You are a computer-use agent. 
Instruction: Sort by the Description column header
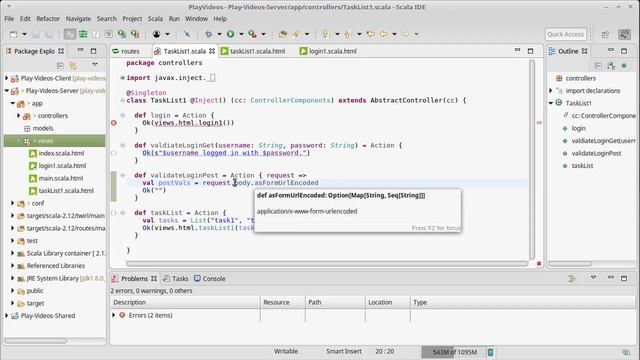(x=185, y=302)
